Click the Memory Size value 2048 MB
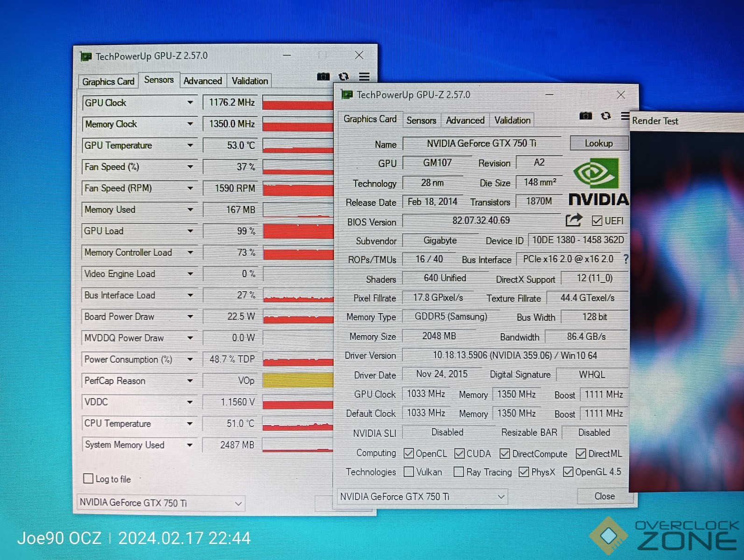Image resolution: width=744 pixels, height=560 pixels. click(x=439, y=336)
